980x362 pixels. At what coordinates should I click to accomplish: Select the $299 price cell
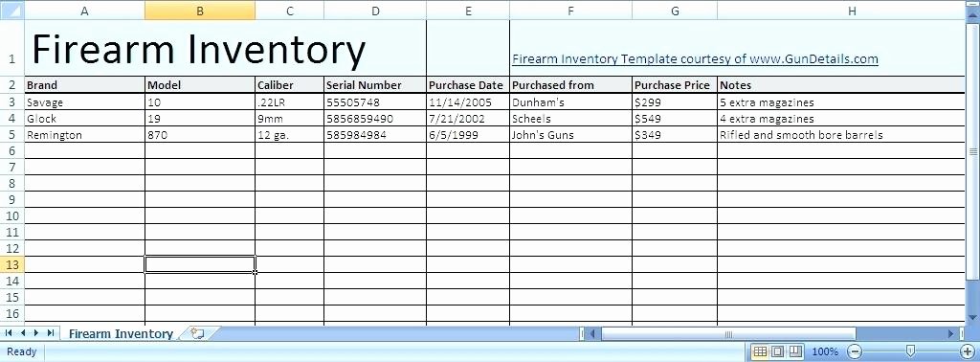(x=675, y=102)
